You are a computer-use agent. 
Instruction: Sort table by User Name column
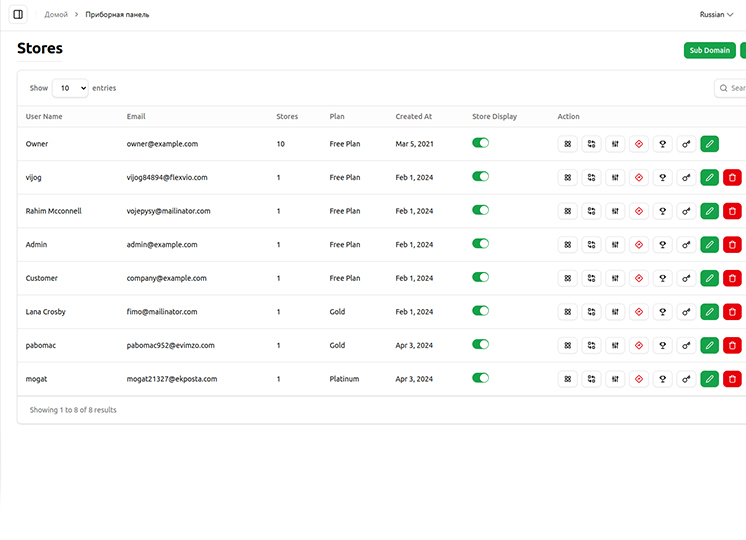pyautogui.click(x=44, y=117)
